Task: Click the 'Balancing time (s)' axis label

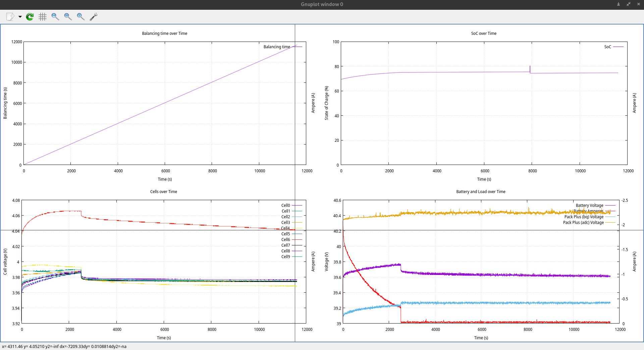Action: [x=5, y=103]
